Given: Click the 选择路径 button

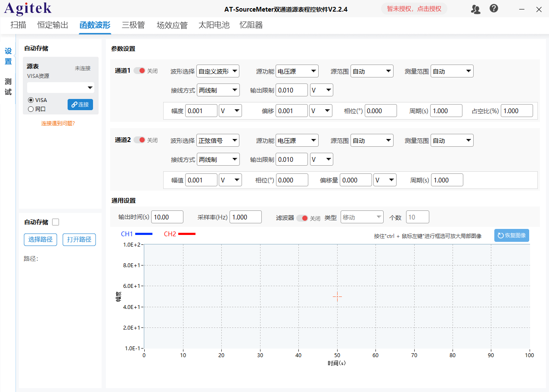Looking at the screenshot, I should tap(40, 240).
